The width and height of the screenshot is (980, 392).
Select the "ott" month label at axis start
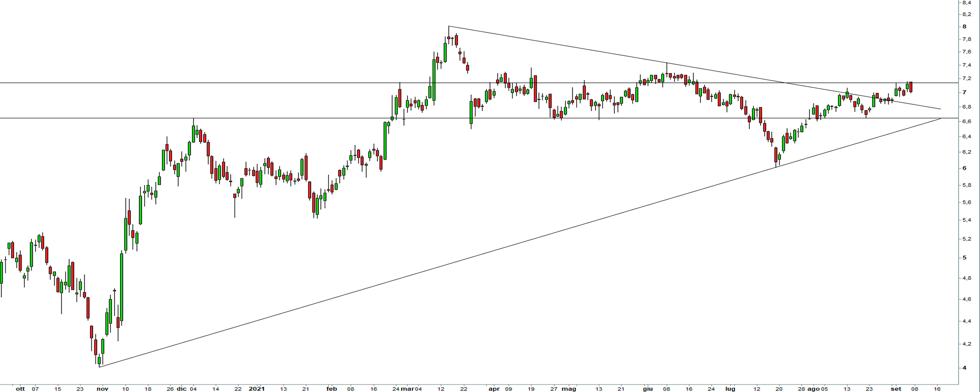(20, 389)
